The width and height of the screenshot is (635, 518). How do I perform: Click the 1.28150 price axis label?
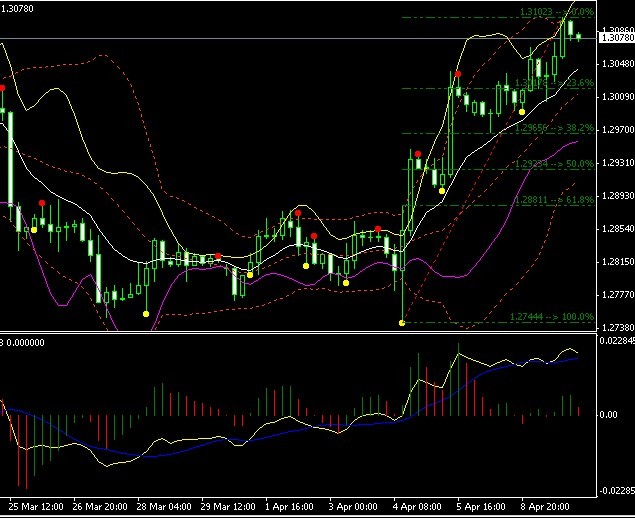click(618, 262)
